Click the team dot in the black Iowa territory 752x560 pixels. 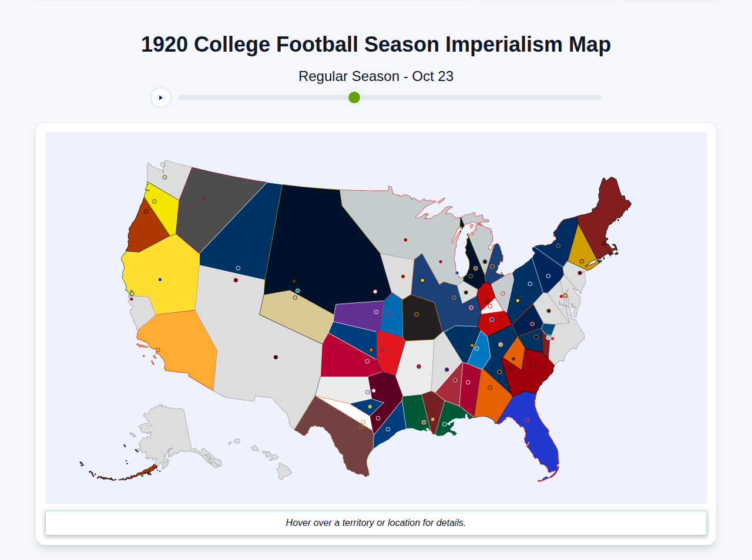pyautogui.click(x=417, y=315)
